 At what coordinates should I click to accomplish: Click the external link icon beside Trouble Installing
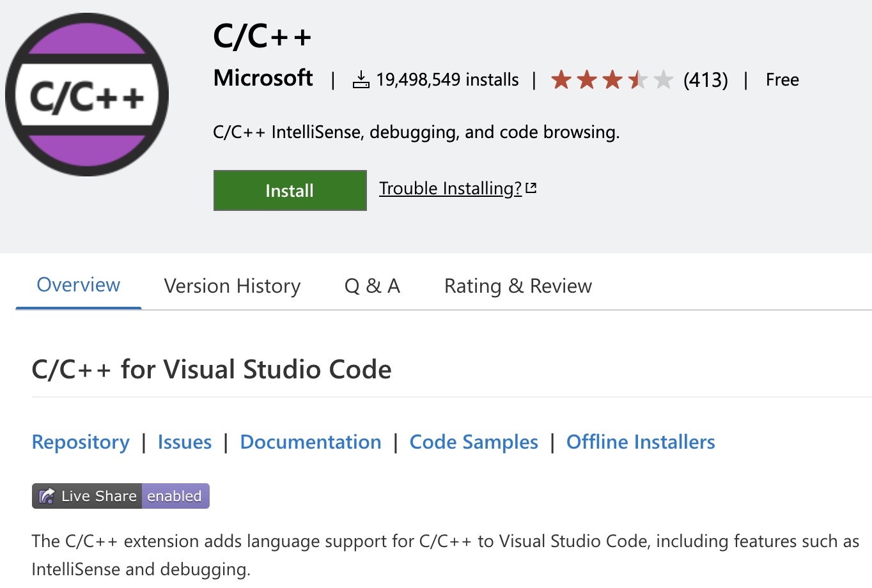click(x=531, y=189)
